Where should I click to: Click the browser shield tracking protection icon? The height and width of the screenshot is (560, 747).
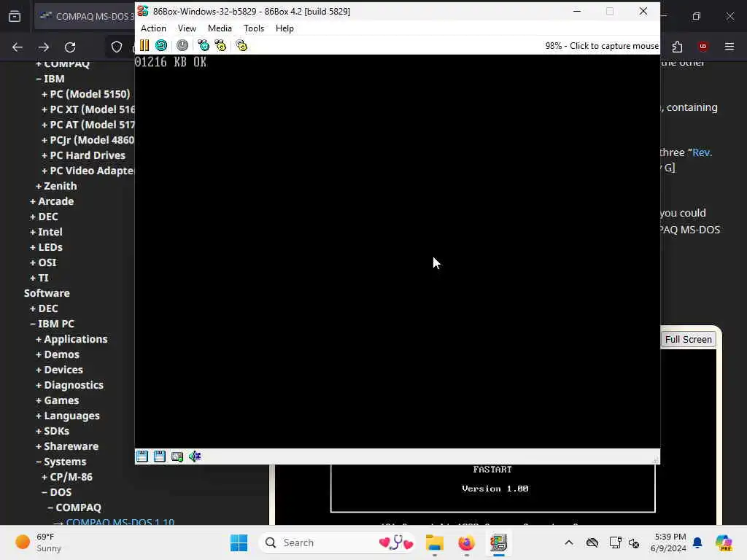click(x=117, y=47)
